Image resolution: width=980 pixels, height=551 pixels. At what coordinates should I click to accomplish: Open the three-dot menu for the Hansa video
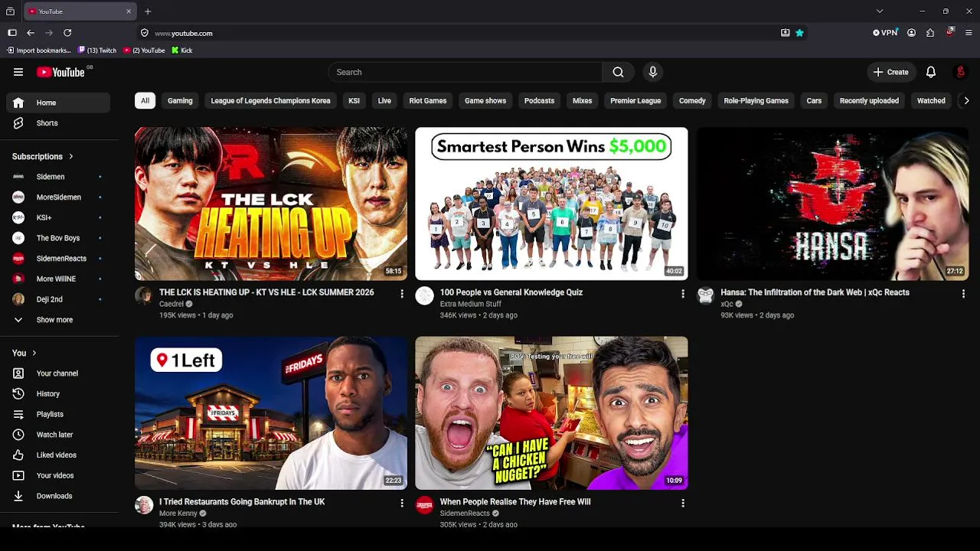(x=963, y=293)
